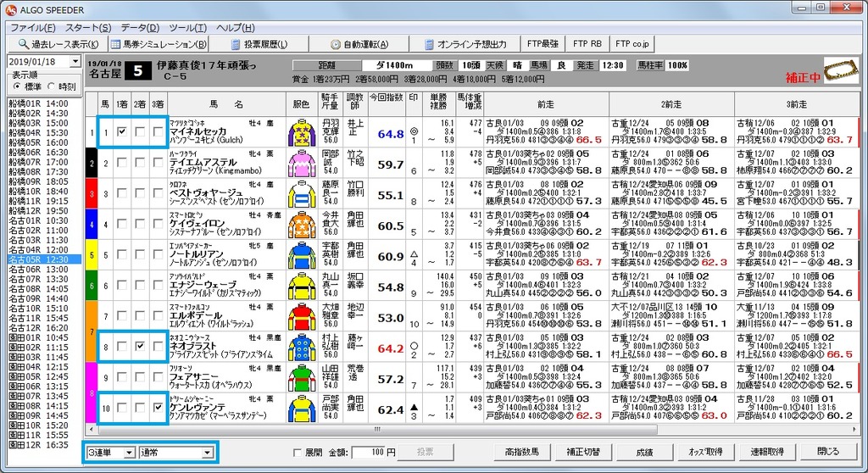Check 1着 checkbox for horse 5
Viewport: 868px width, 473px height.
coord(122,254)
